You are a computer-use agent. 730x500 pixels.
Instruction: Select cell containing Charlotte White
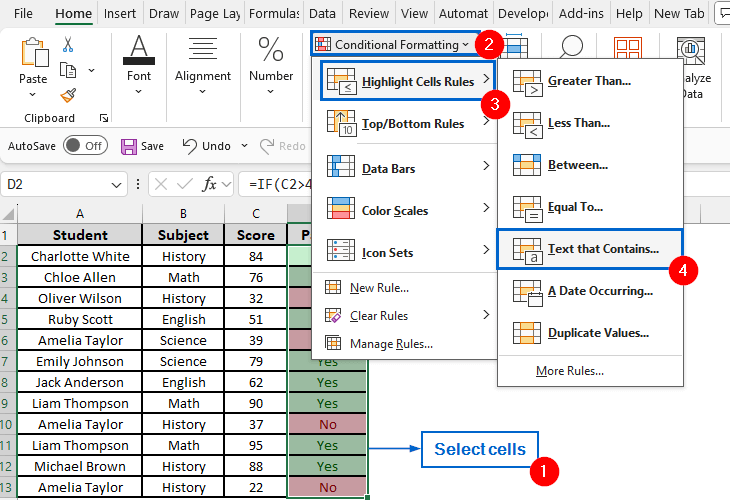(80, 256)
